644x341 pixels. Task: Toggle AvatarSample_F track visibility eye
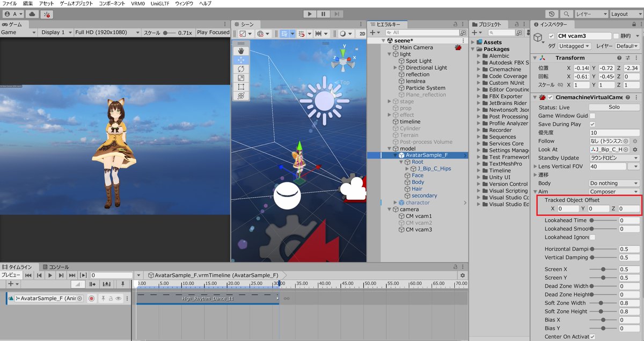pos(119,298)
